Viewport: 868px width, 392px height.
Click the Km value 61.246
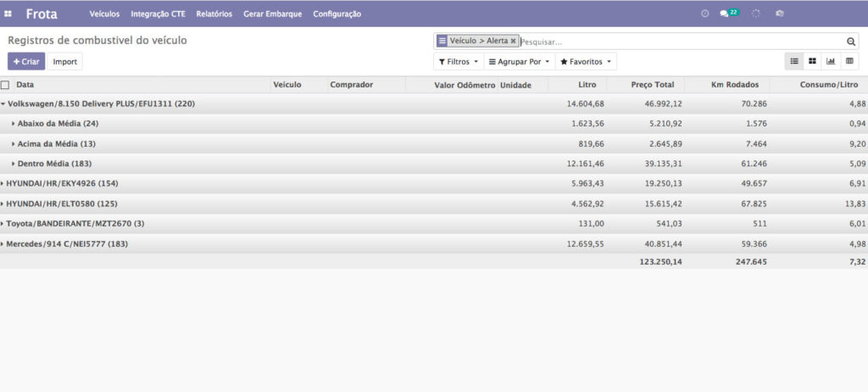click(754, 164)
